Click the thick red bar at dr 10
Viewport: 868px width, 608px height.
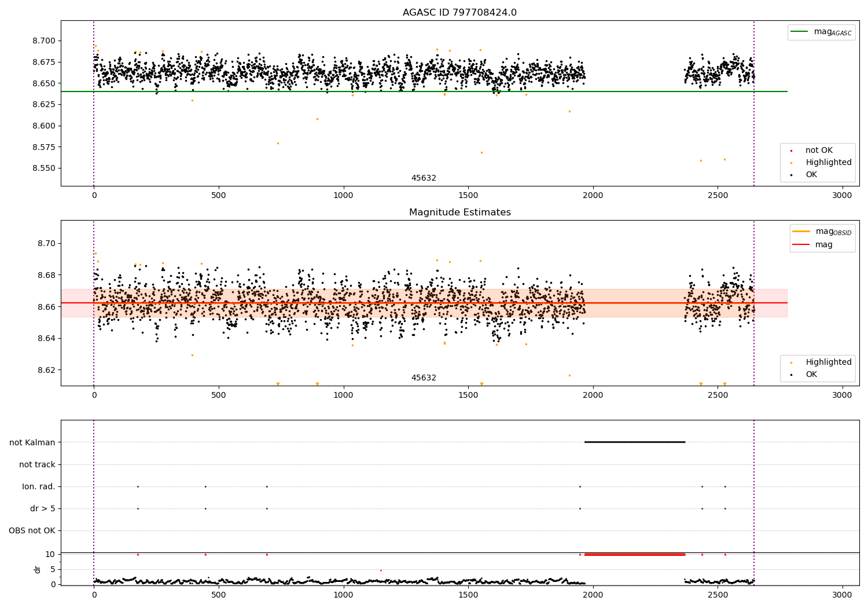[635, 555]
